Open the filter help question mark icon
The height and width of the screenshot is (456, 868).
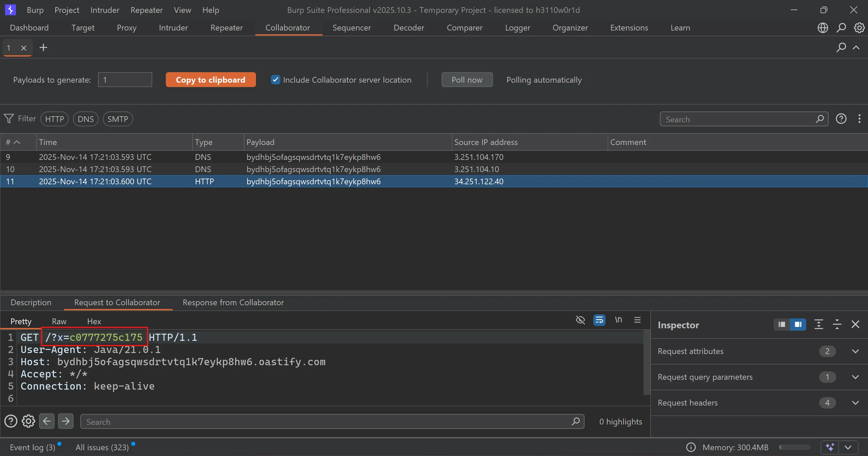(x=841, y=119)
